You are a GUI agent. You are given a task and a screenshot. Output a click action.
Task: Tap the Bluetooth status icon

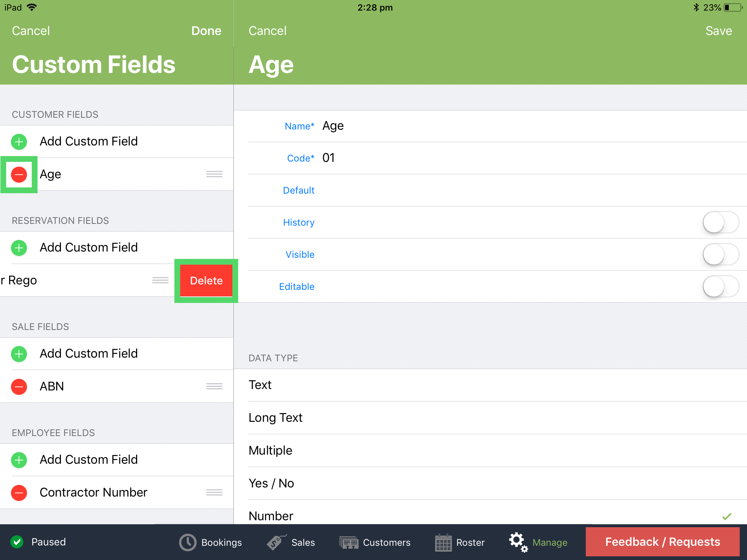pos(696,7)
